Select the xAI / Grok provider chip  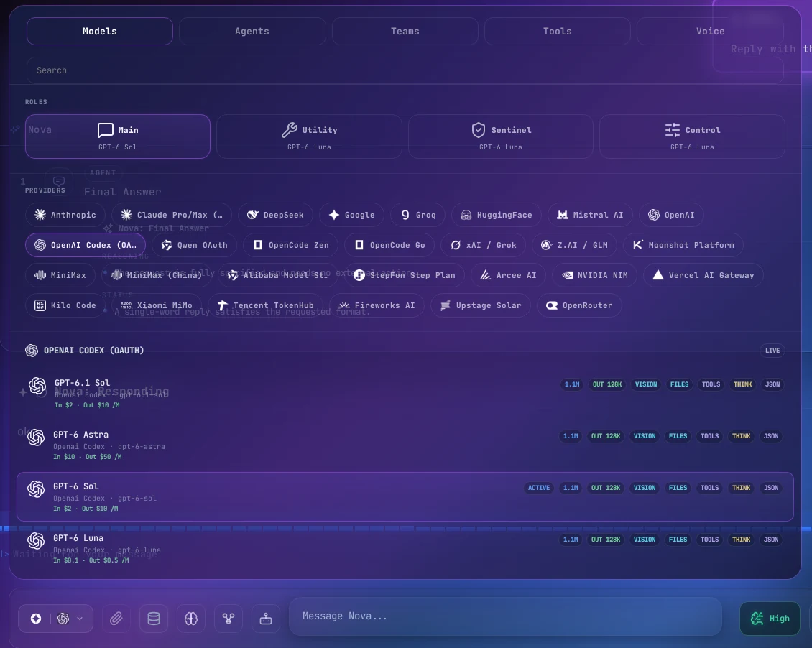click(483, 245)
